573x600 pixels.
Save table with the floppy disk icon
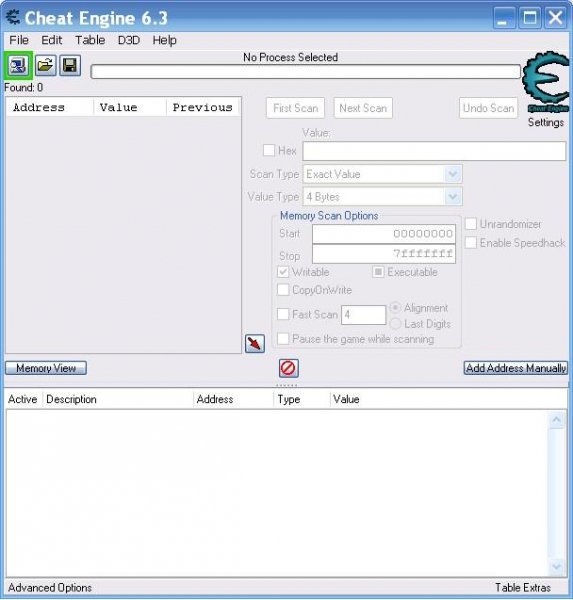(x=70, y=65)
